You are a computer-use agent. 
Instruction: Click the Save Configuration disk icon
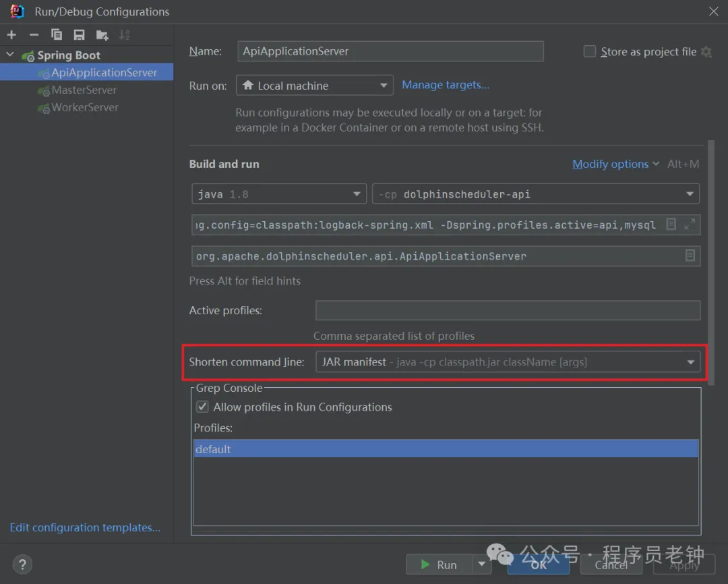pyautogui.click(x=79, y=35)
